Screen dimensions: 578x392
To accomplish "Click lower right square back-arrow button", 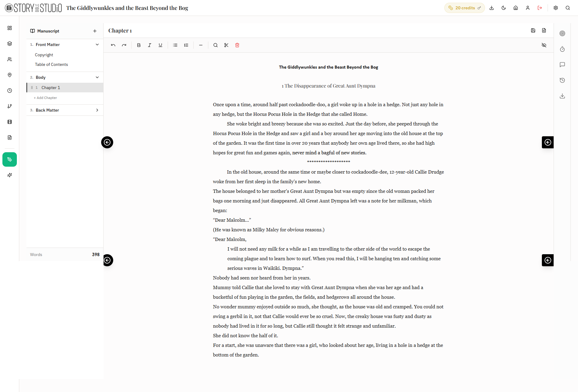I will point(548,260).
